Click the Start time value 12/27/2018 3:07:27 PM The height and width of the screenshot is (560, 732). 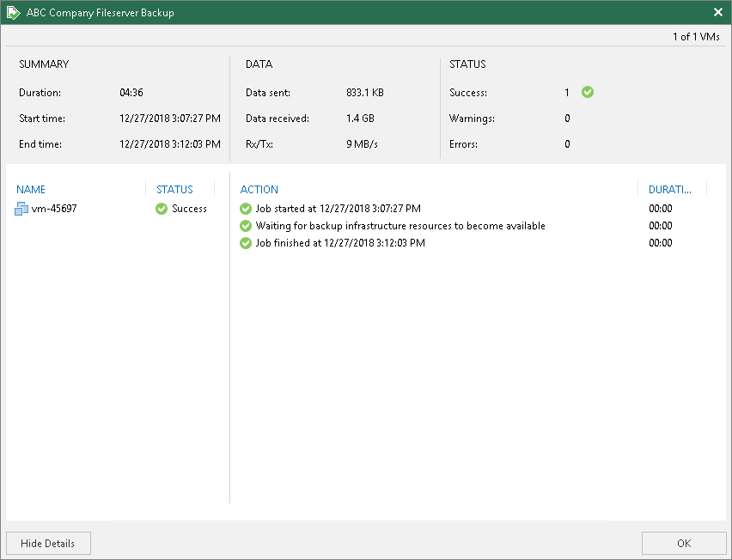tap(170, 119)
